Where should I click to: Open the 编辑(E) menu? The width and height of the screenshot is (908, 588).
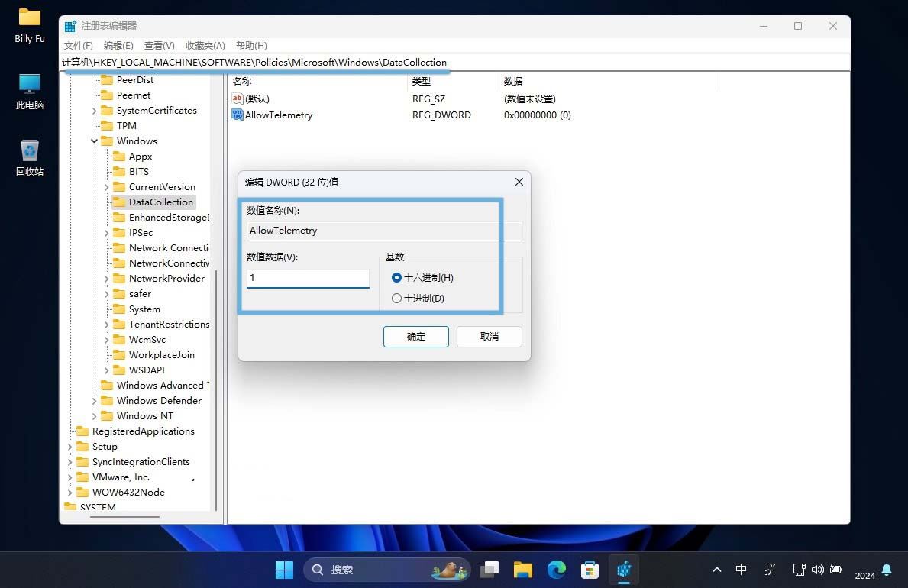tap(118, 45)
